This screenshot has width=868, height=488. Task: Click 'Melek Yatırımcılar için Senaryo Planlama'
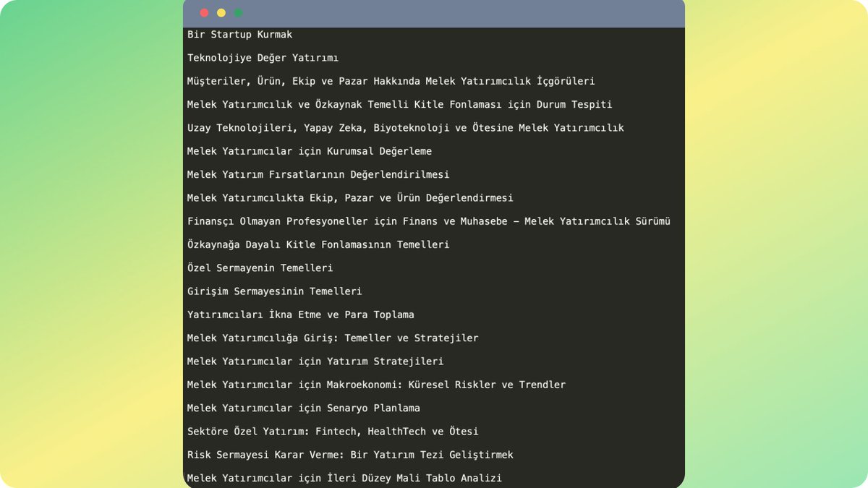[304, 408]
